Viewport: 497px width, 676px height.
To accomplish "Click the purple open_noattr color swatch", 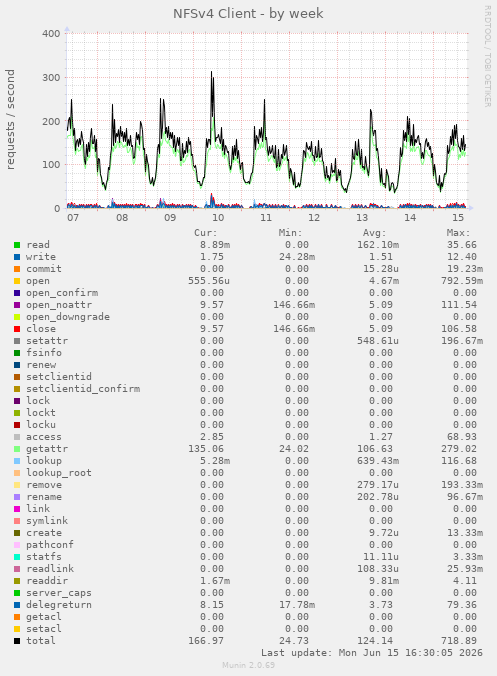I will pyautogui.click(x=17, y=305).
